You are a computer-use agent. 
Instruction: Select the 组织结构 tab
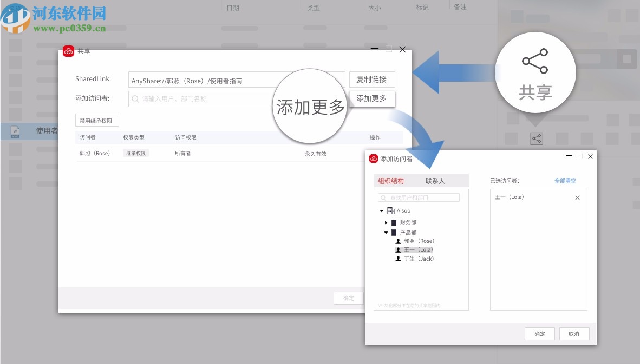coord(391,180)
